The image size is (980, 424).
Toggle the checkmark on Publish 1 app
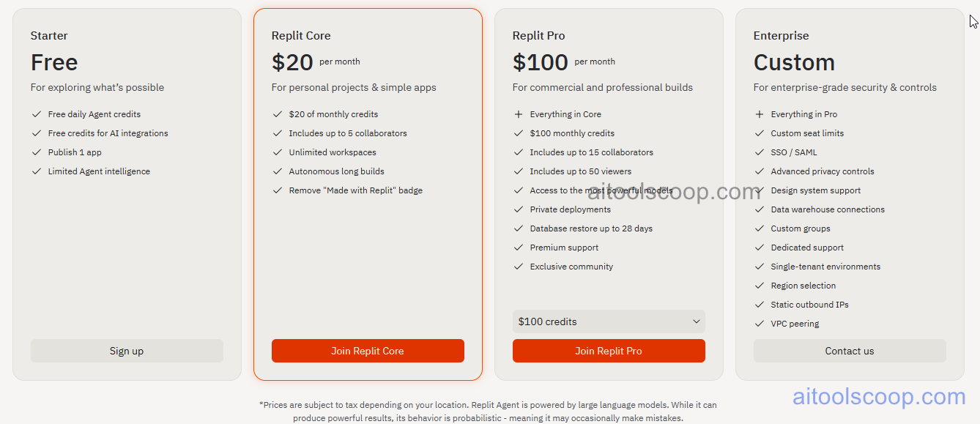tap(37, 152)
